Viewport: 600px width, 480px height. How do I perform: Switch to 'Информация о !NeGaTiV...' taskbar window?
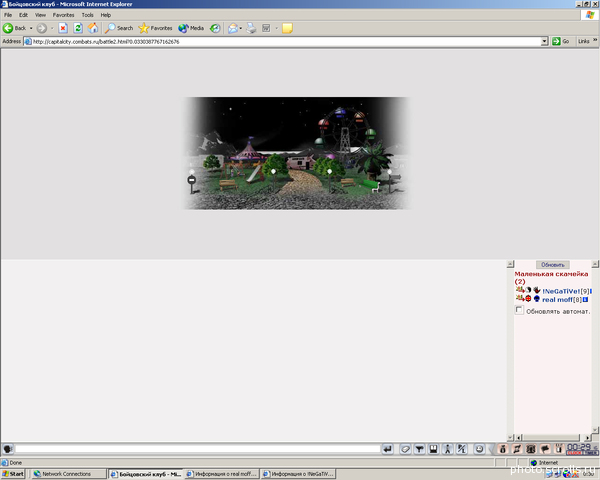[x=298, y=474]
